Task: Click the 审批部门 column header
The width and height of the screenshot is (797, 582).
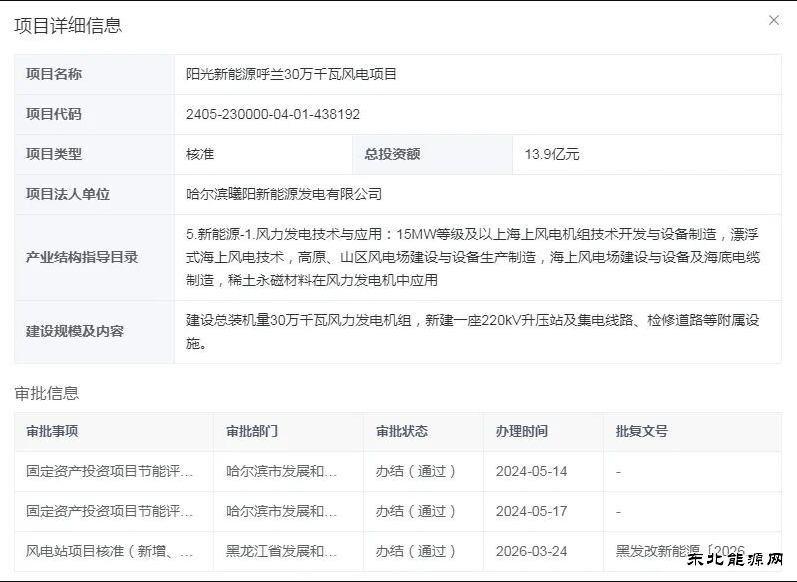Action: (252, 431)
